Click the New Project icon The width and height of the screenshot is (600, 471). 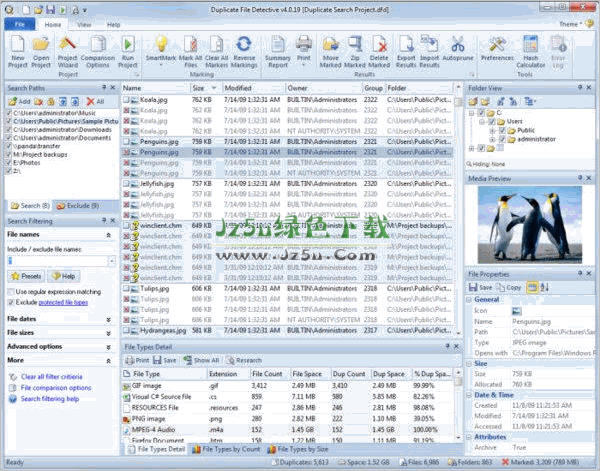click(x=18, y=52)
